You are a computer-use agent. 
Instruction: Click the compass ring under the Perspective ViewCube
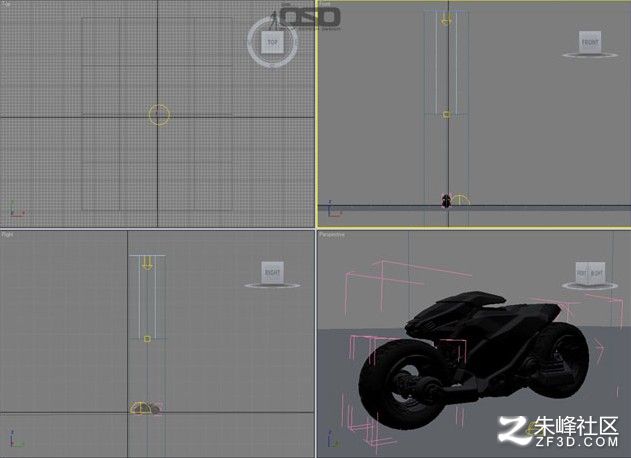(x=590, y=286)
